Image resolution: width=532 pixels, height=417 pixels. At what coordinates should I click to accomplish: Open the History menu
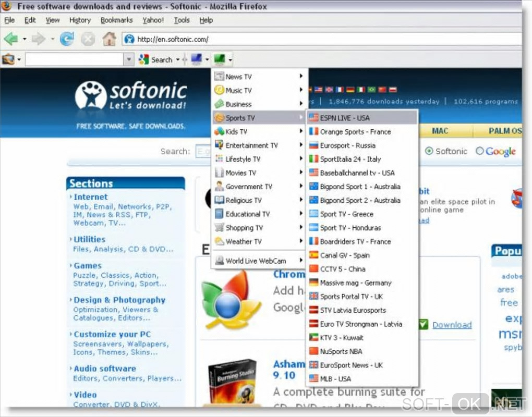(80, 20)
